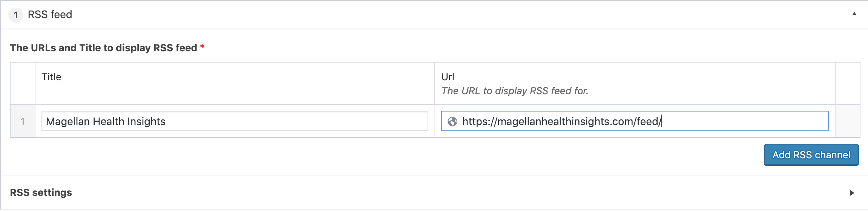Image resolution: width=868 pixels, height=211 pixels.
Task: Expand the RSS settings arrow
Action: 852,193
